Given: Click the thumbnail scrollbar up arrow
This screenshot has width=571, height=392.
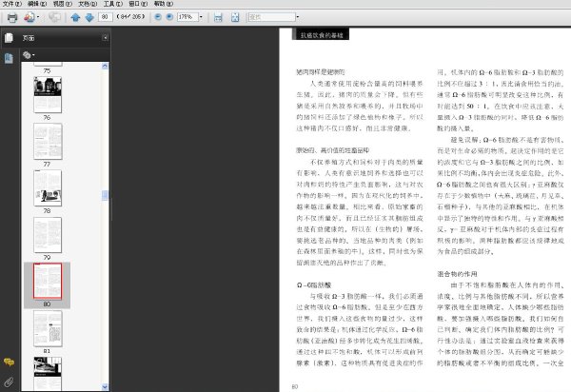Looking at the screenshot, I should [105, 66].
